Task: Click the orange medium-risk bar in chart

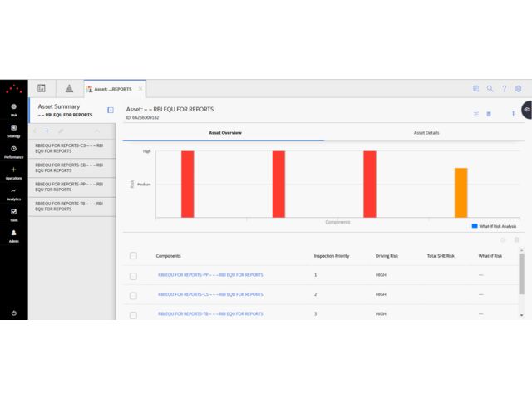Action: [461, 193]
